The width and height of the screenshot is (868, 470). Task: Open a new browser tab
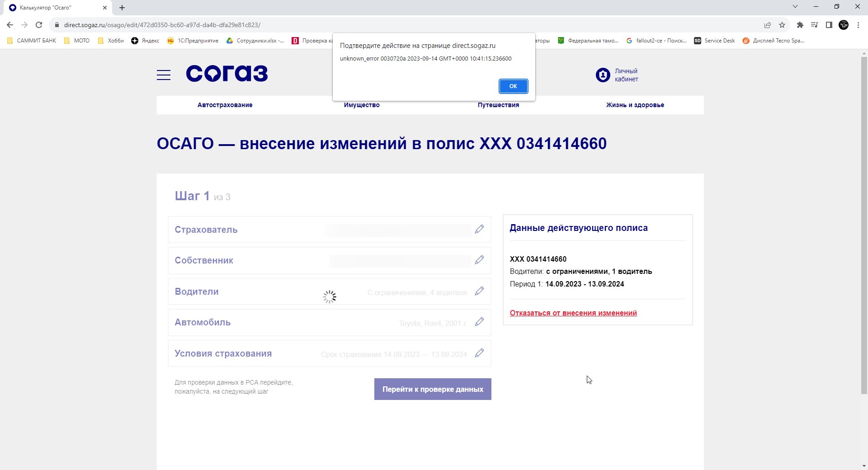122,8
